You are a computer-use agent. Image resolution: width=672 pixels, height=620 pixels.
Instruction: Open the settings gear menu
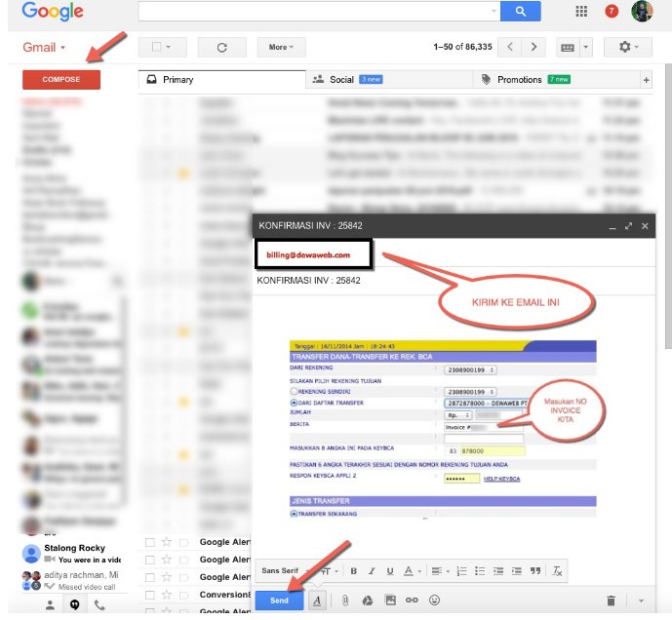coord(628,47)
